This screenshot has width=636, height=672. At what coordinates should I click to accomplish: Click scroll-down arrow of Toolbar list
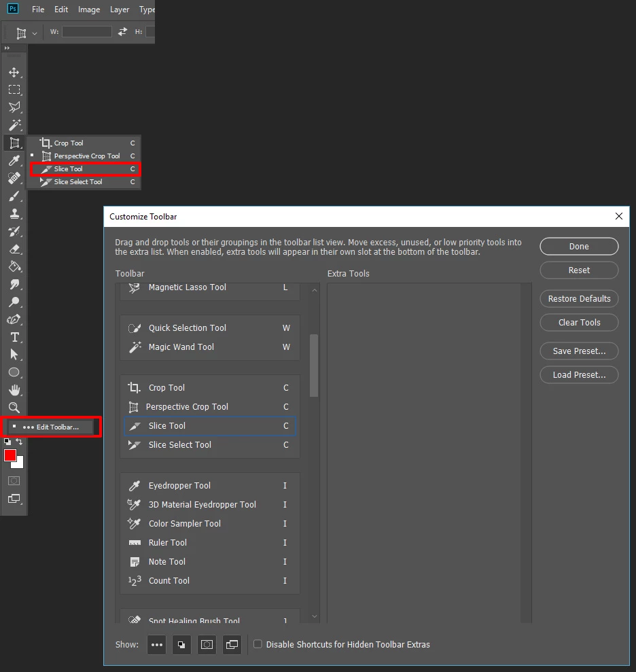pos(315,616)
